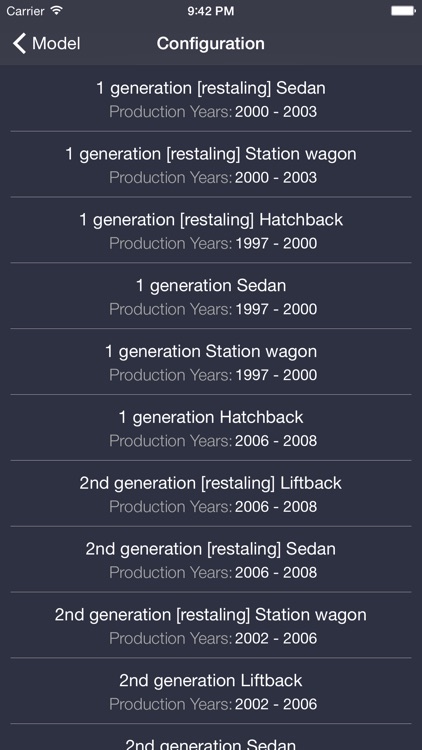
Task: Tap the battery indicator icon
Action: pyautogui.click(x=403, y=11)
